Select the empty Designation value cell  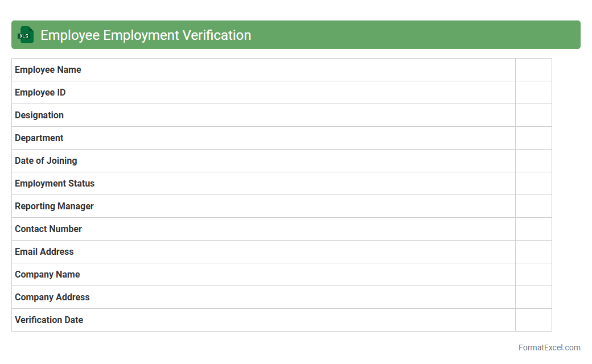pos(533,115)
